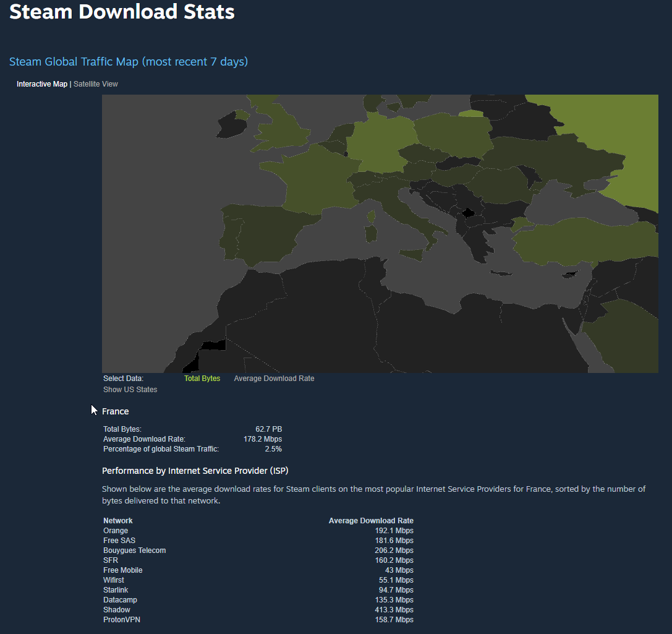The height and width of the screenshot is (634, 672).
Task: Click the Wifirst network name
Action: (114, 580)
